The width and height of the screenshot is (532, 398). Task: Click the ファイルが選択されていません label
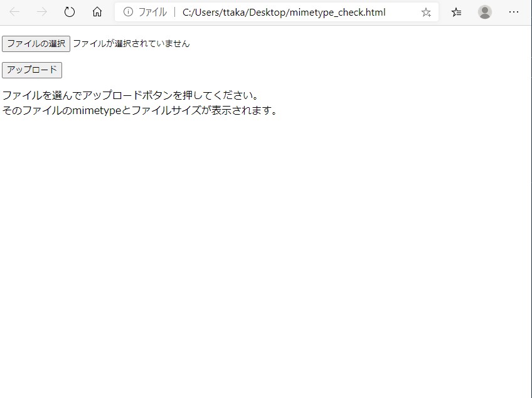[x=131, y=43]
